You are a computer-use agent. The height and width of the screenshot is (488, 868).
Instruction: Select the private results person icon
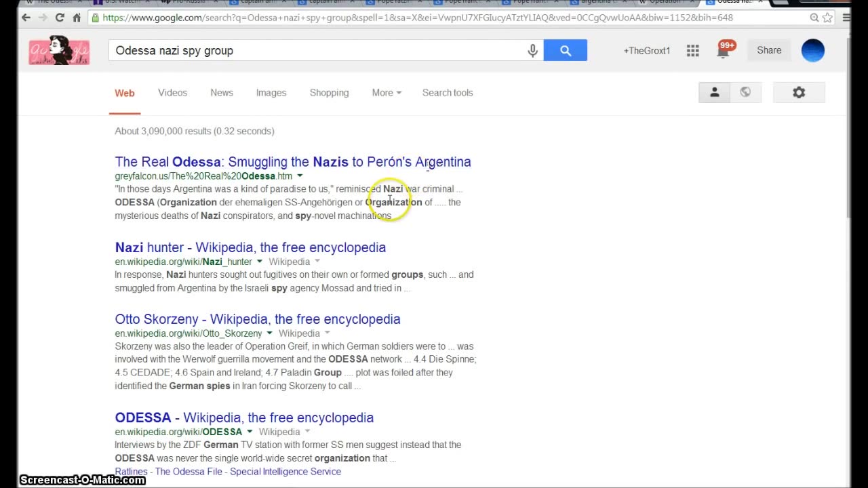coord(714,93)
